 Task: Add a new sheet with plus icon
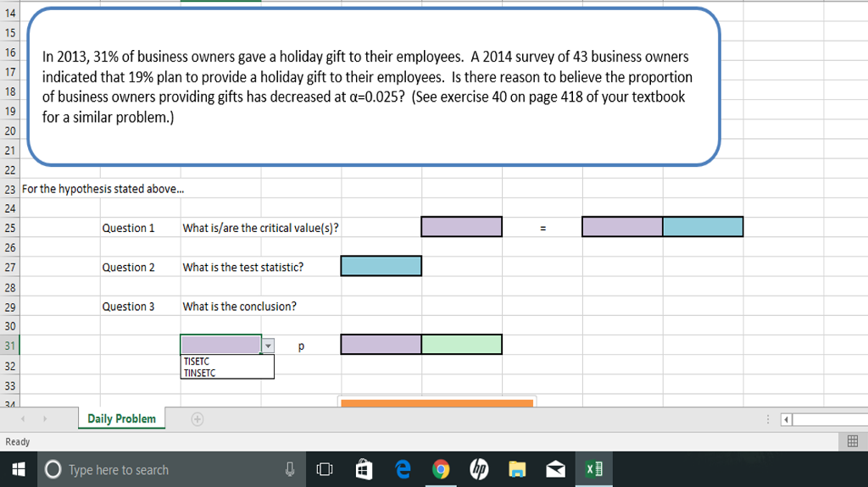click(x=197, y=419)
